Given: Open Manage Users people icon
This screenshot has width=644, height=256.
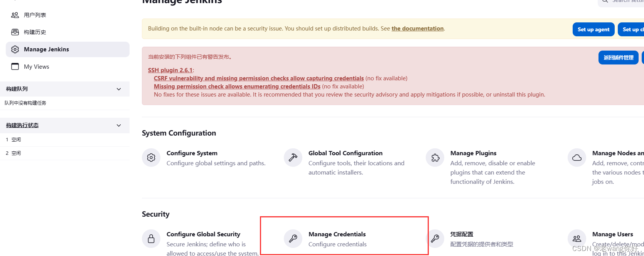Looking at the screenshot, I should pyautogui.click(x=577, y=239).
